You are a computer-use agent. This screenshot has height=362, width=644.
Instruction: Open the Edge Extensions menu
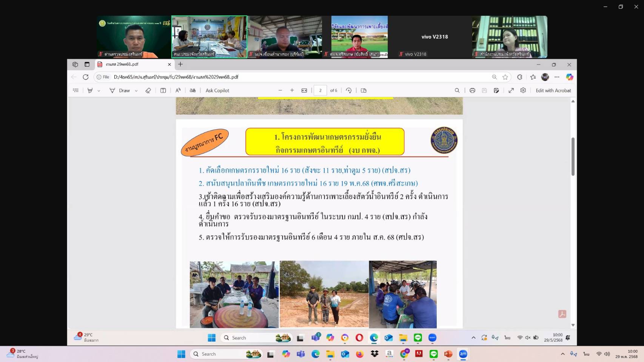point(520,77)
